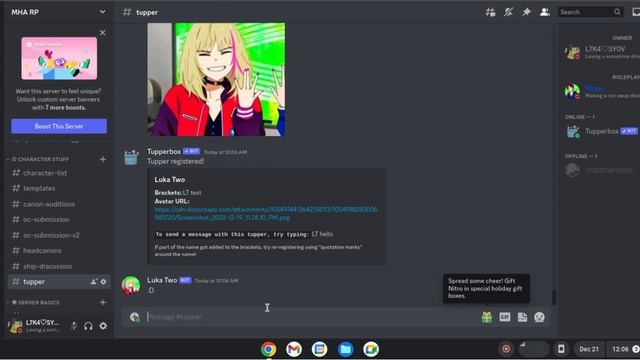The height and width of the screenshot is (360, 640).
Task: Click own user avatar in bottom panel
Action: [x=16, y=326]
